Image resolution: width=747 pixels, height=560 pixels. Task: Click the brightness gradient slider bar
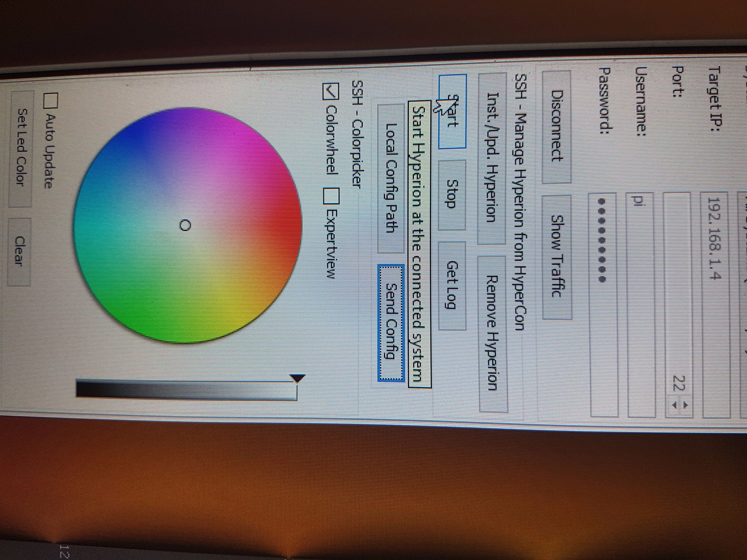pyautogui.click(x=187, y=390)
